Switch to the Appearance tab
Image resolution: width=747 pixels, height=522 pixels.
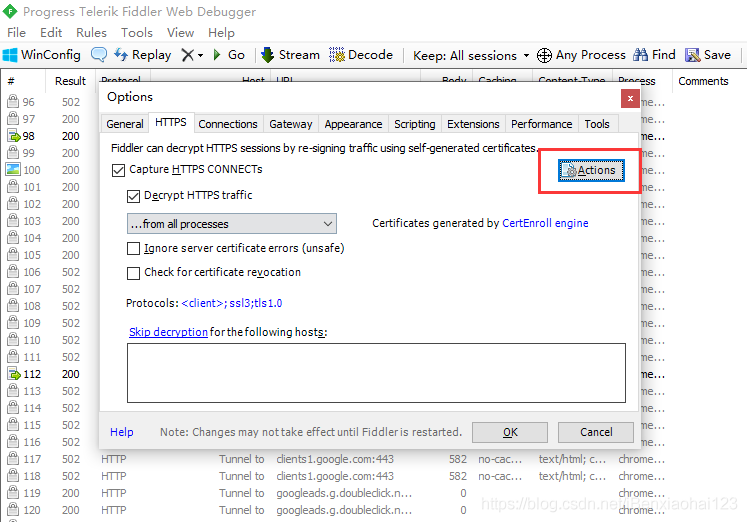click(x=353, y=124)
